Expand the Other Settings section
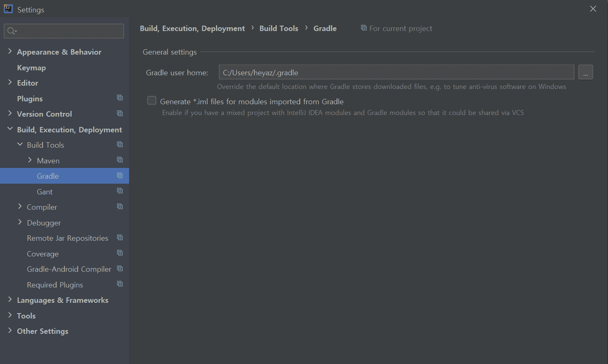The image size is (608, 364). click(10, 330)
